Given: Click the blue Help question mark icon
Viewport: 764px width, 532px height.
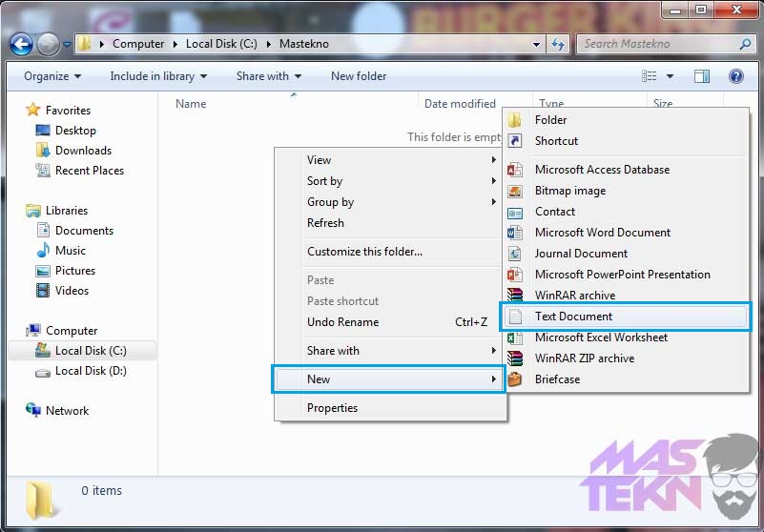Looking at the screenshot, I should click(735, 76).
